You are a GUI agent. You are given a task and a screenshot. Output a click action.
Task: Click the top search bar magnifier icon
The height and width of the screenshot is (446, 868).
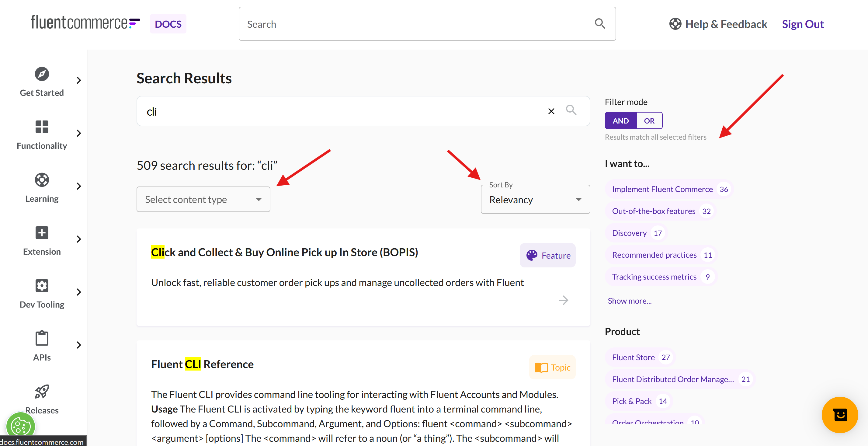pos(600,24)
